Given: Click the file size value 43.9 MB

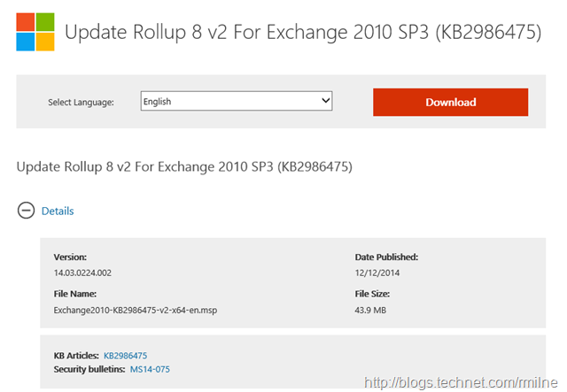Looking at the screenshot, I should tap(370, 311).
